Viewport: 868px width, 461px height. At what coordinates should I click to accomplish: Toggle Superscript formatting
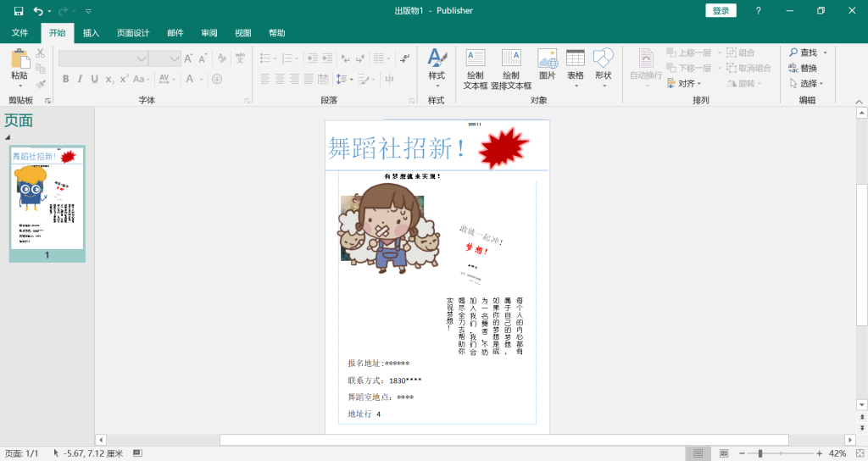click(x=124, y=79)
